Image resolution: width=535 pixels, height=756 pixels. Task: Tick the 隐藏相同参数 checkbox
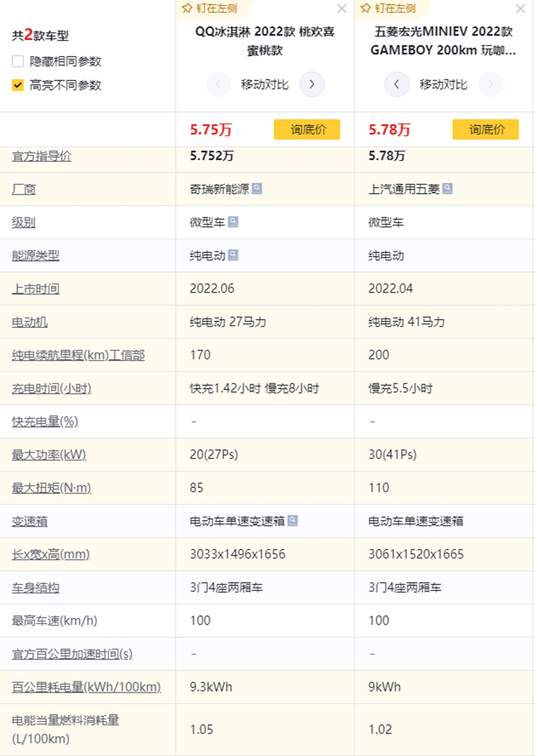tap(18, 61)
